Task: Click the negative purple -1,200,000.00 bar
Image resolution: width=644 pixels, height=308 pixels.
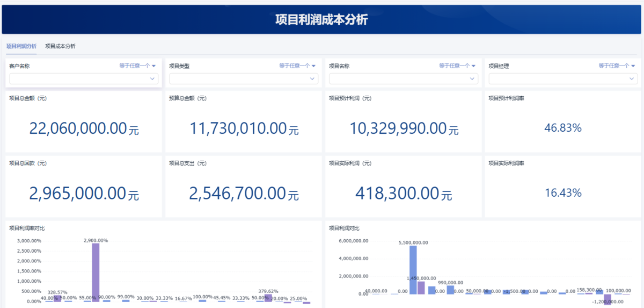Action: tap(608, 299)
